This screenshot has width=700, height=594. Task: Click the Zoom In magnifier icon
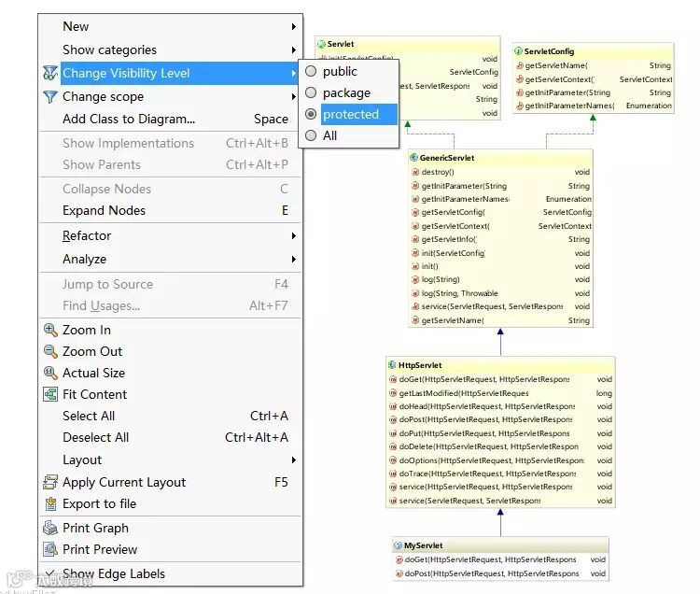coord(50,330)
